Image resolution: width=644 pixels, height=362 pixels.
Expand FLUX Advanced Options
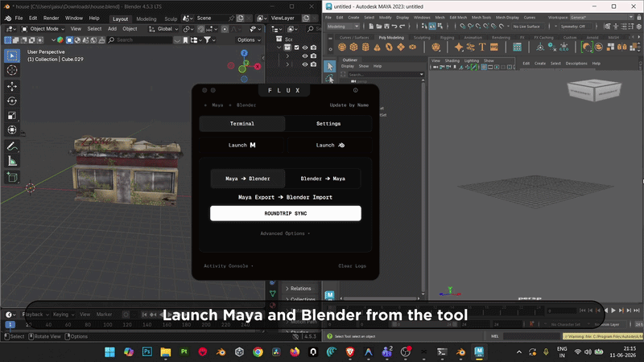coord(285,233)
